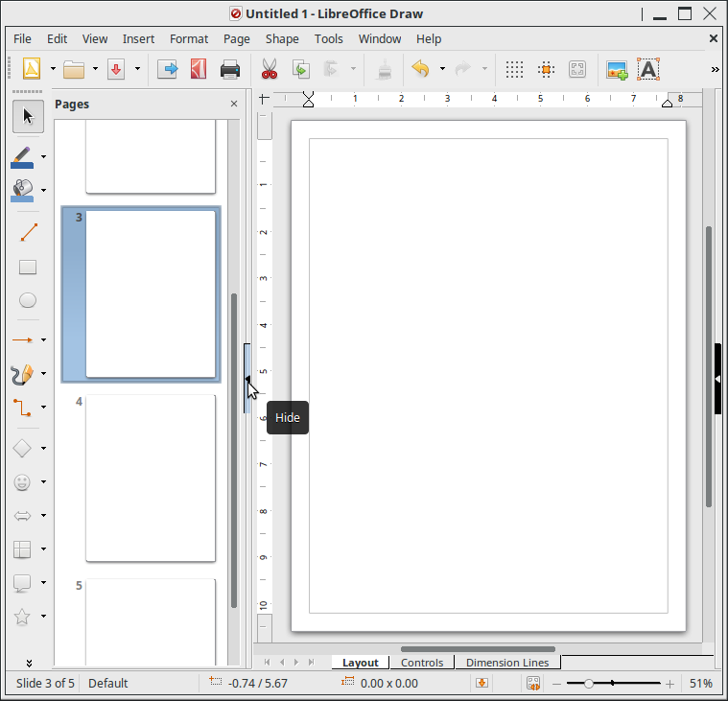728x701 pixels.
Task: Toggle the Display Grid button
Action: [514, 69]
